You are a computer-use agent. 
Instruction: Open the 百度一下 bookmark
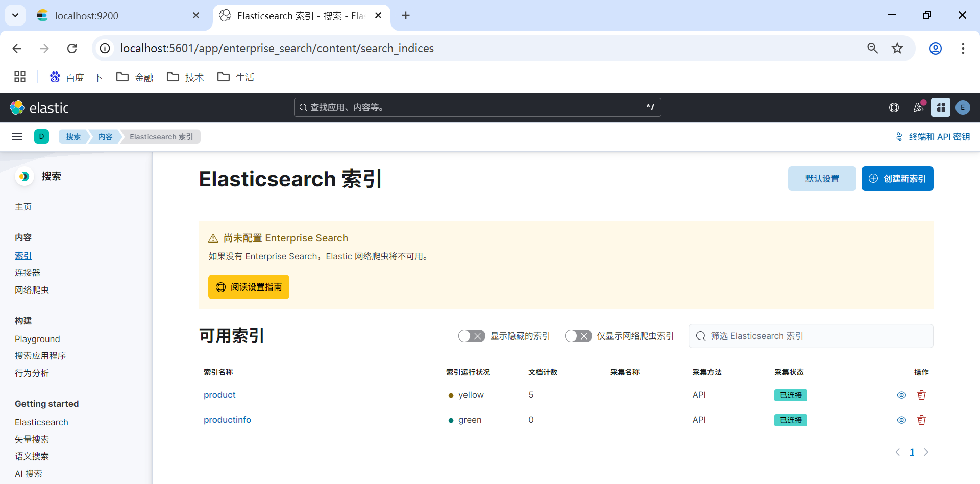[76, 77]
